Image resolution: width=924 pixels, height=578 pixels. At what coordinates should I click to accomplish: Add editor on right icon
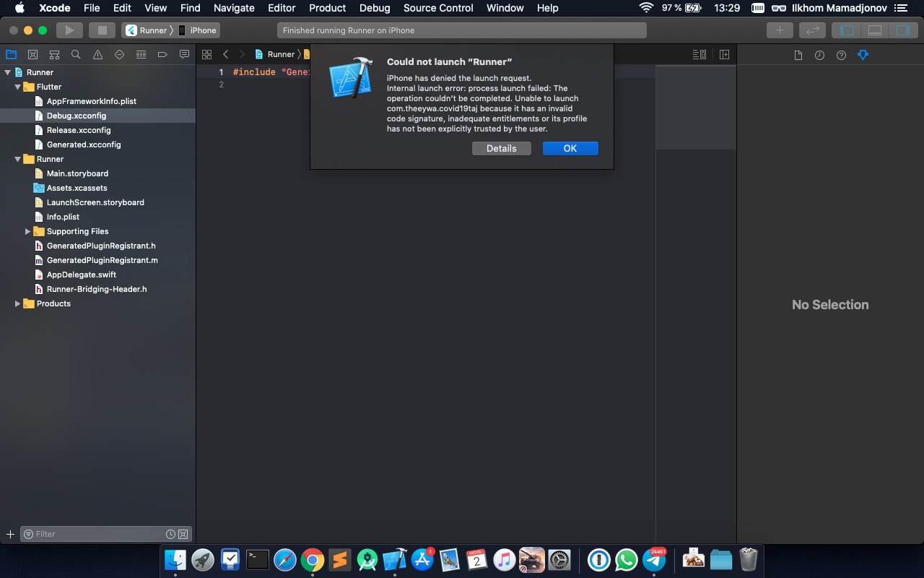pos(724,54)
